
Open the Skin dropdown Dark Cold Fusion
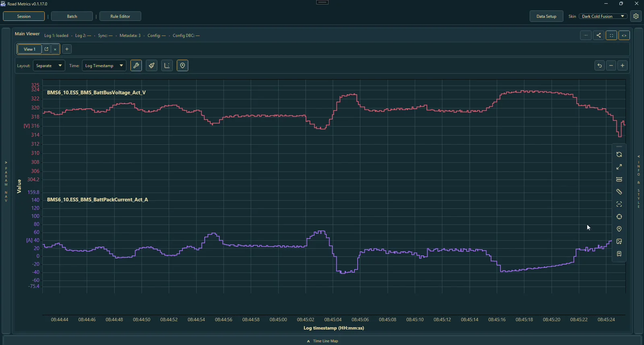tap(603, 16)
